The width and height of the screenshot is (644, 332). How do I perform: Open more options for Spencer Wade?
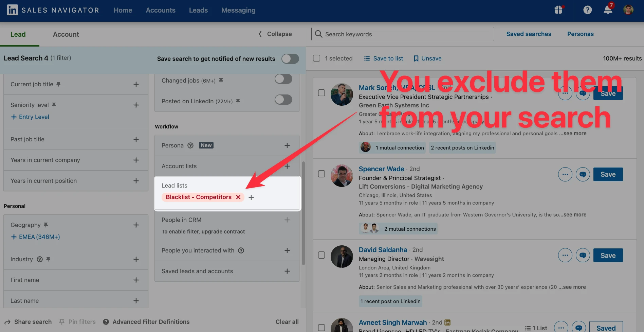tap(565, 174)
